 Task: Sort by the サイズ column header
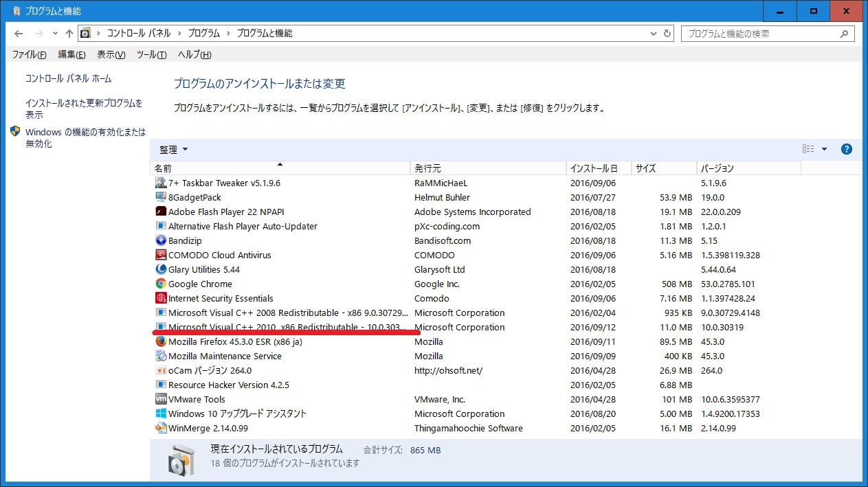coord(664,168)
